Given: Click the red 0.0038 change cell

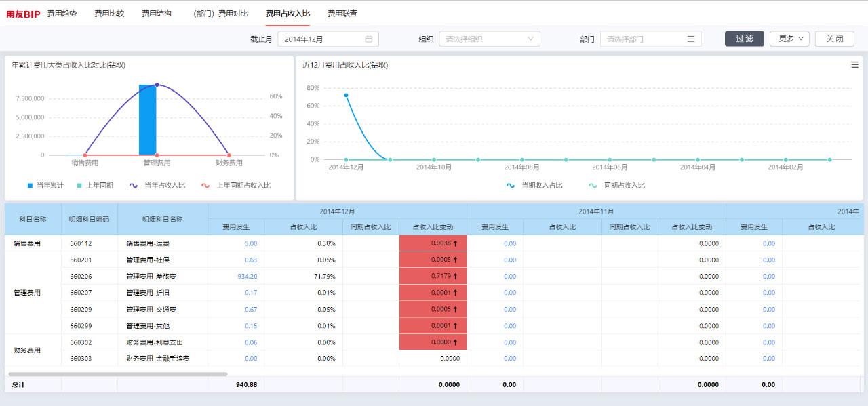Looking at the screenshot, I should [x=433, y=243].
